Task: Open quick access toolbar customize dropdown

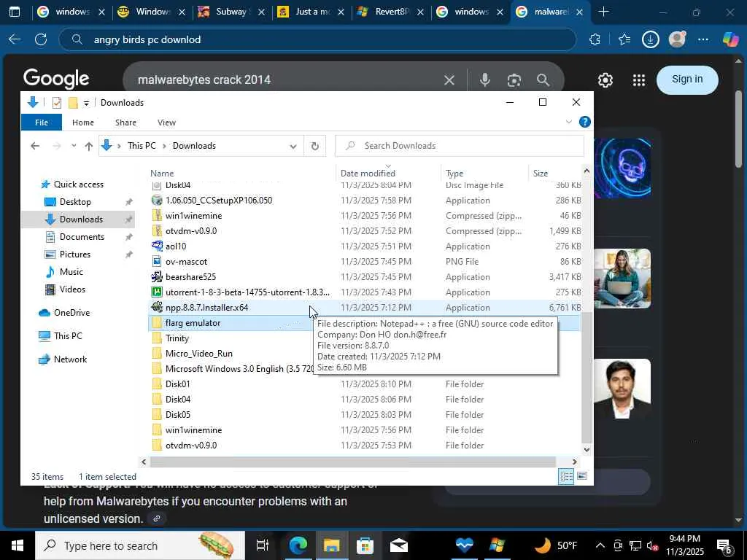Action: pyautogui.click(x=86, y=103)
